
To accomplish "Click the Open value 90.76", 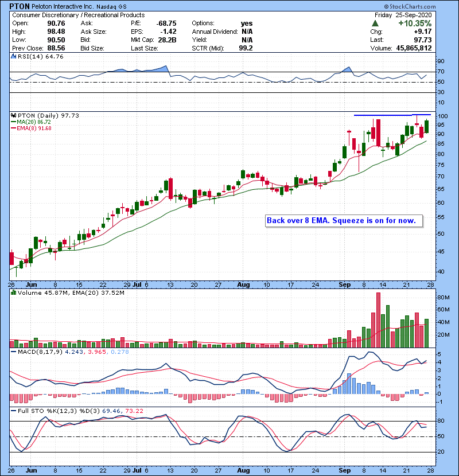I will [x=56, y=24].
